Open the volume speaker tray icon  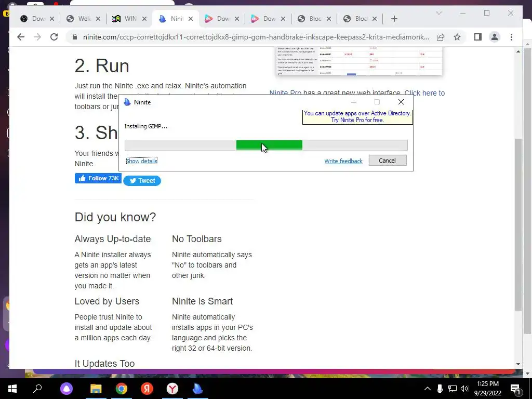(x=464, y=389)
